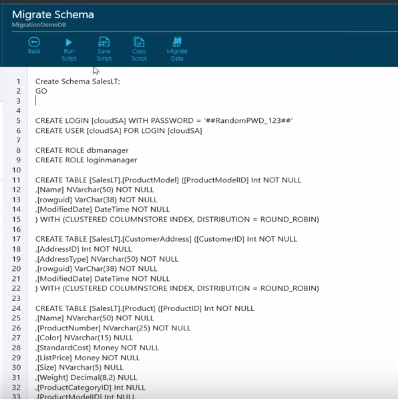Select the [ProductCategoryID] Int NULL line
The image size is (398, 399).
(x=90, y=387)
